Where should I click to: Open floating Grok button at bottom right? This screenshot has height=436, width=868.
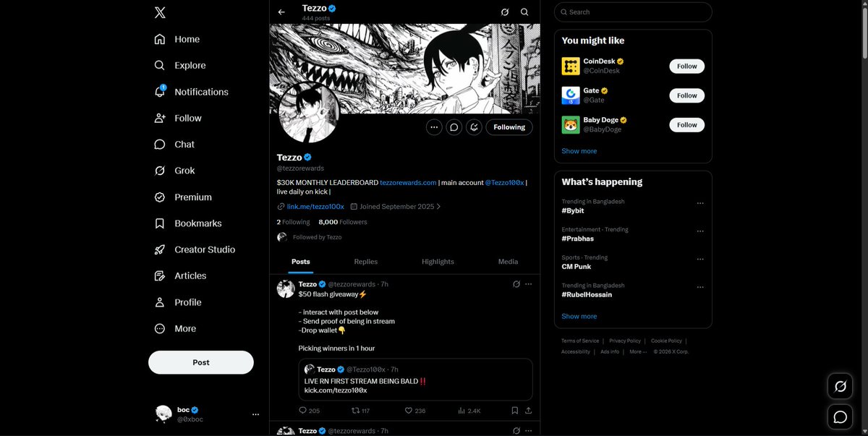[841, 387]
